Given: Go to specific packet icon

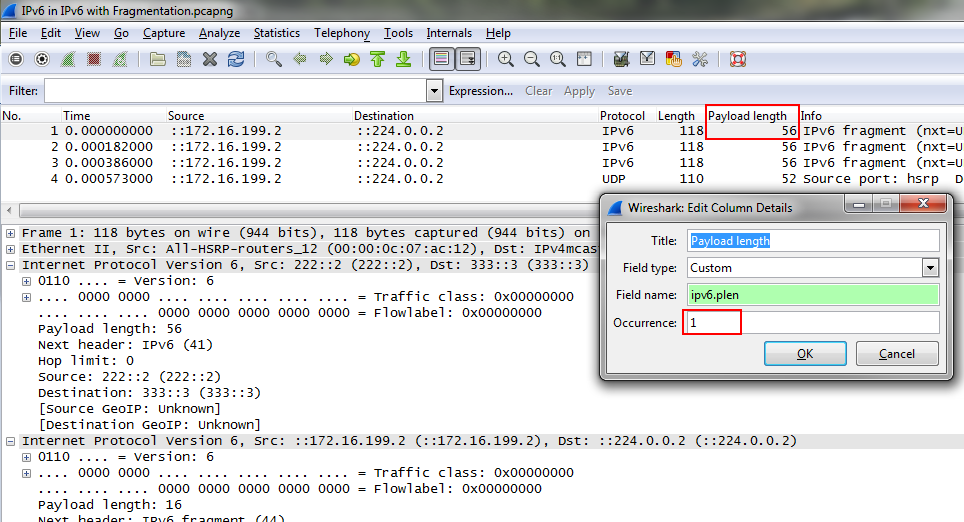Looking at the screenshot, I should pyautogui.click(x=352, y=59).
